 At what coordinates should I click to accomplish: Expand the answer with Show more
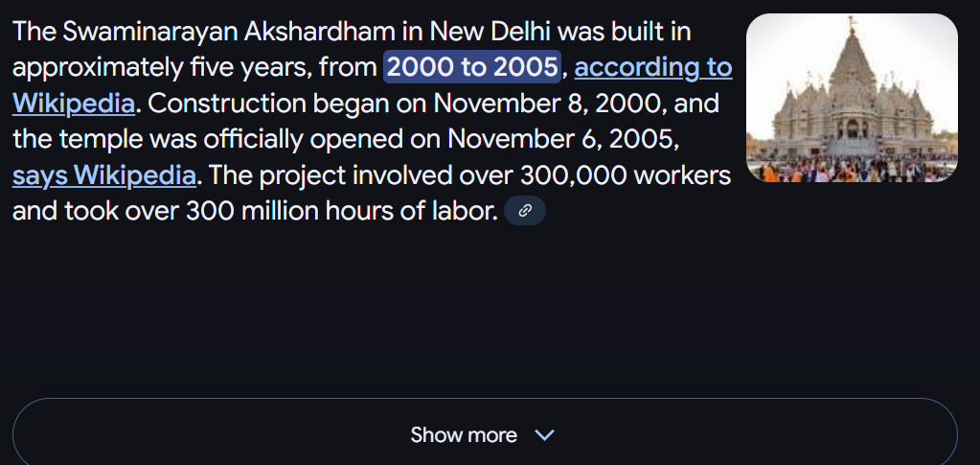pyautogui.click(x=484, y=434)
